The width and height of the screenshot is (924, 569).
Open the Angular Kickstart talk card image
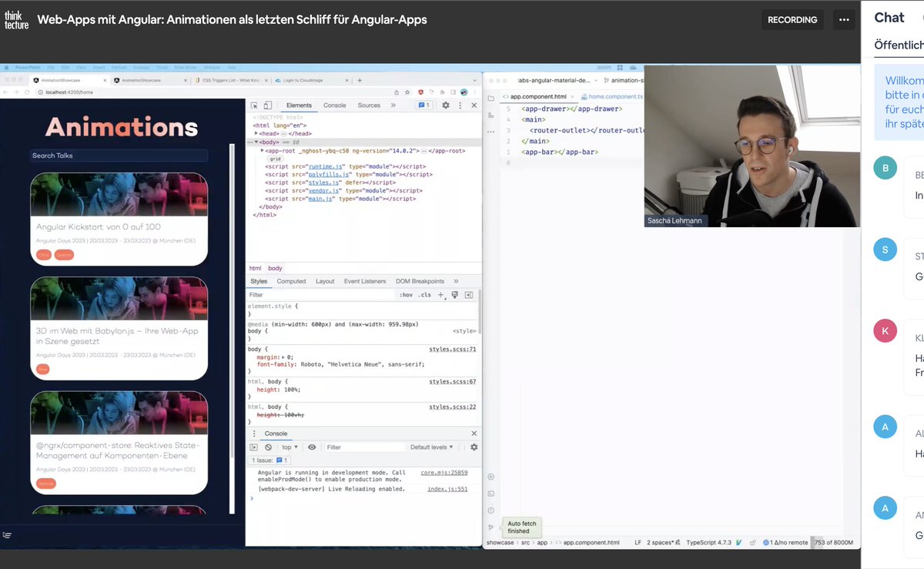pos(119,194)
